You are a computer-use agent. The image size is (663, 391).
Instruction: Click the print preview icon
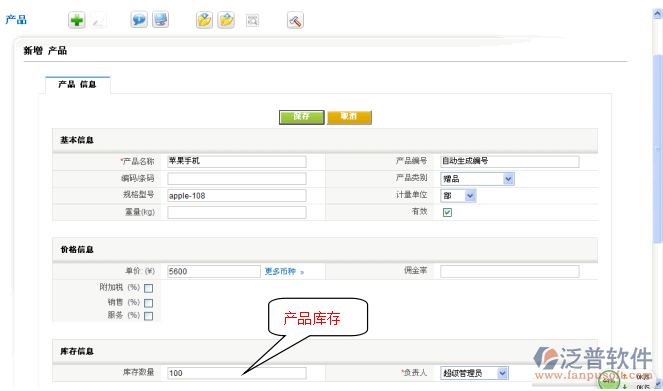coord(252,20)
